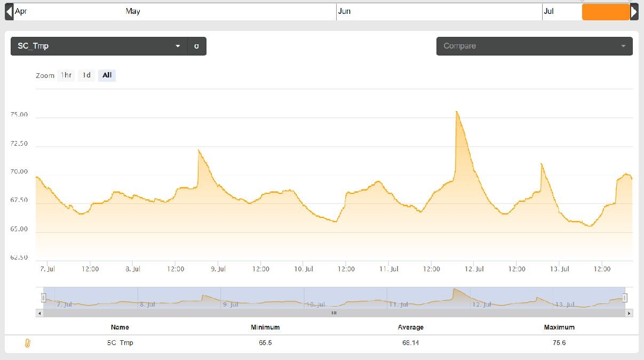Set zoom to 1hr
The height and width of the screenshot is (360, 644).
click(66, 75)
